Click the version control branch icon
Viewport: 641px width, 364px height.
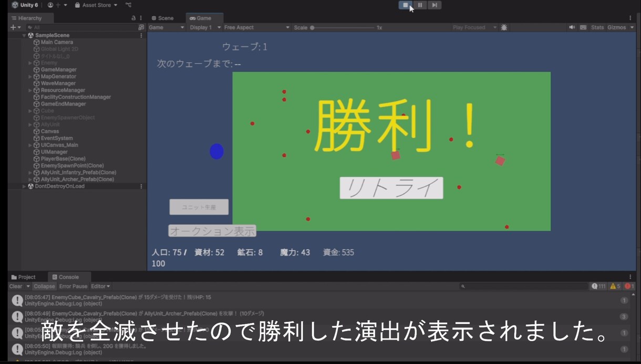[x=129, y=5]
